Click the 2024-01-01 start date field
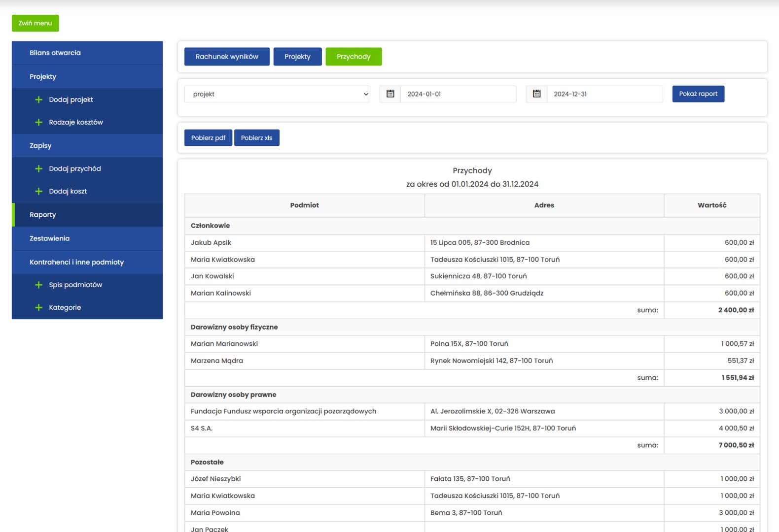Viewport: 779px width, 532px height. [458, 94]
